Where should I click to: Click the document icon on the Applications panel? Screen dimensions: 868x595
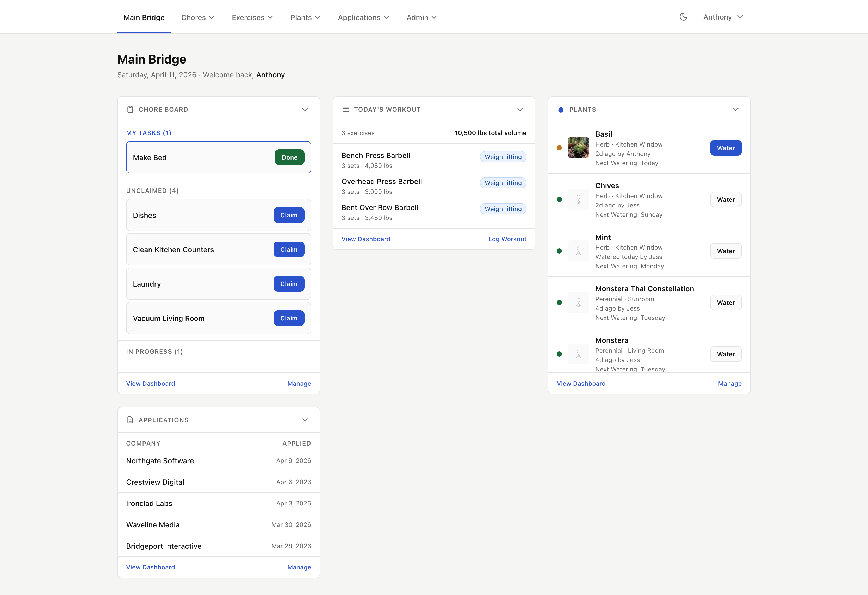pos(130,420)
